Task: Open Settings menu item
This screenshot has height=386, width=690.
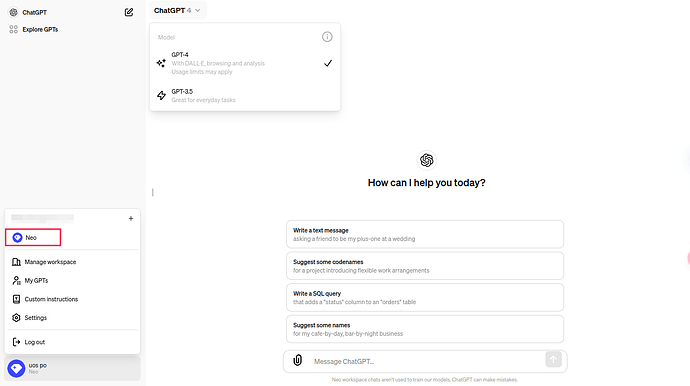Action: pos(72,318)
